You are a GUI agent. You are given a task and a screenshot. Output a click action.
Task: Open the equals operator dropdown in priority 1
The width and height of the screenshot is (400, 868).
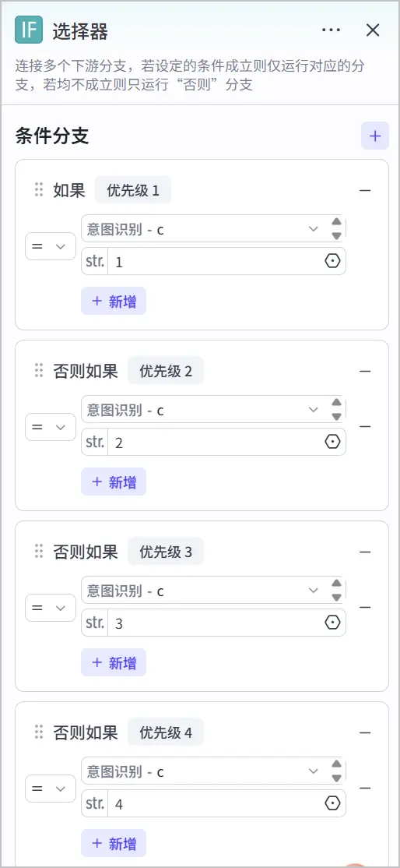click(x=51, y=246)
